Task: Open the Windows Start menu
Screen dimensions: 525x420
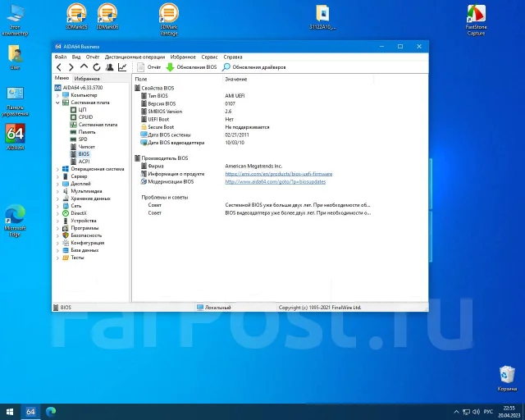Action: click(10, 412)
